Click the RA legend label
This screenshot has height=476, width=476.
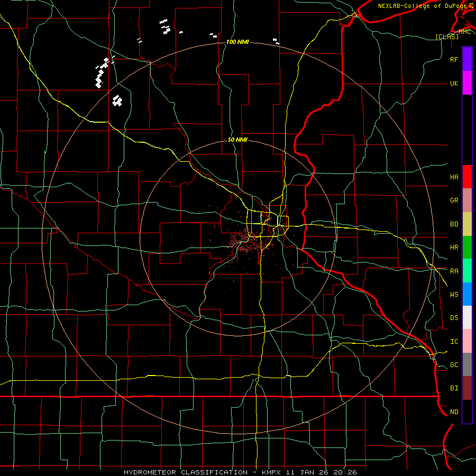point(454,271)
